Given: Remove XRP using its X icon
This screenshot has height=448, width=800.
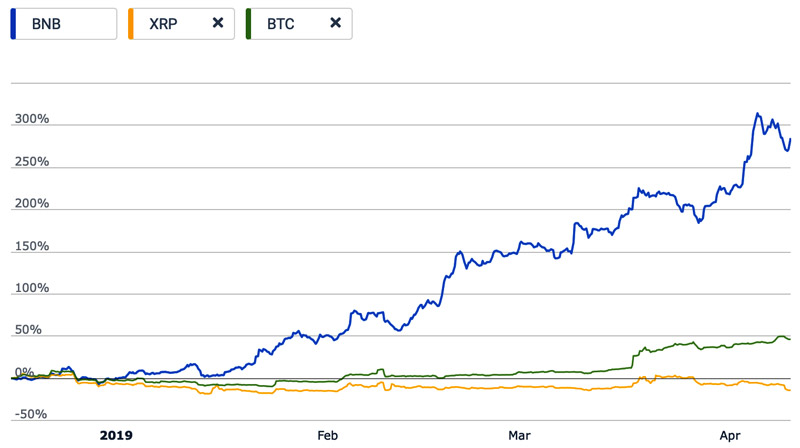Looking at the screenshot, I should tap(218, 23).
